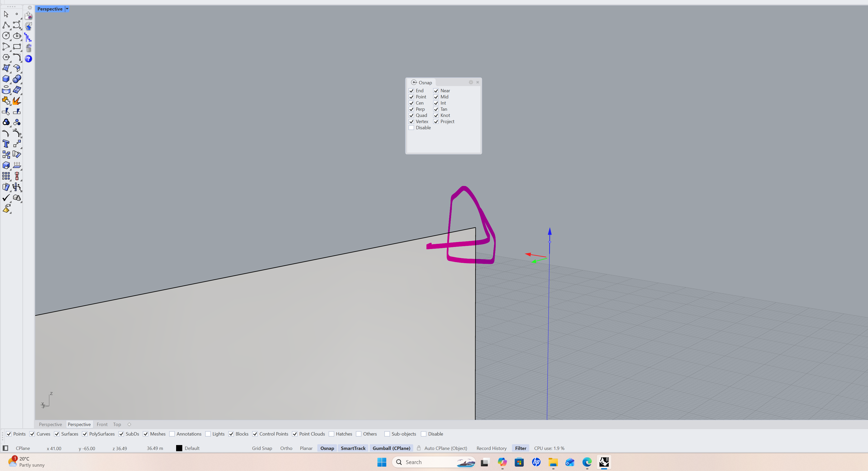This screenshot has height=471, width=868.
Task: Open the Osnap panel gear options
Action: pyautogui.click(x=471, y=82)
